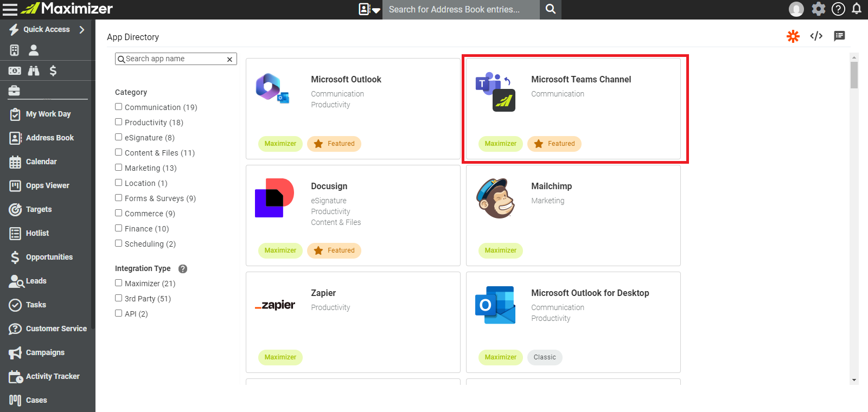Image resolution: width=868 pixels, height=412 pixels.
Task: Focus the Search app name field
Action: click(x=175, y=59)
